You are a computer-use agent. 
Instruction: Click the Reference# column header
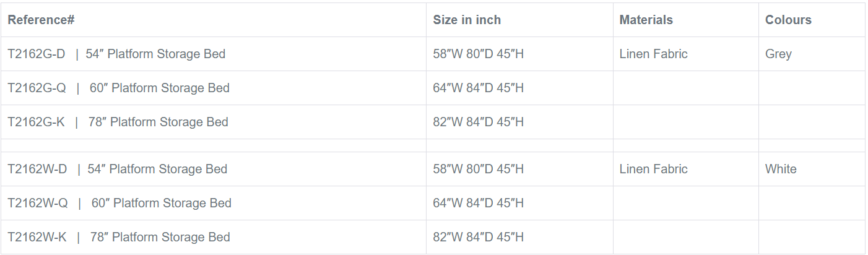(41, 20)
